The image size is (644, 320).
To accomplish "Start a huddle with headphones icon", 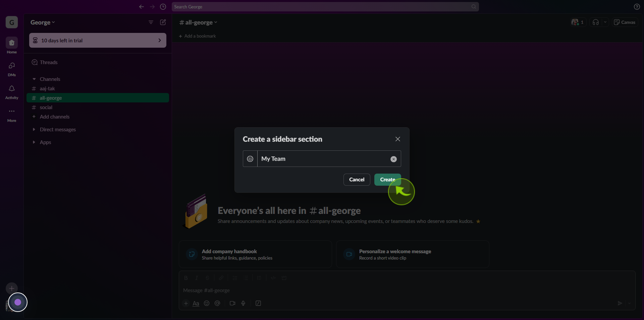I will (x=596, y=22).
